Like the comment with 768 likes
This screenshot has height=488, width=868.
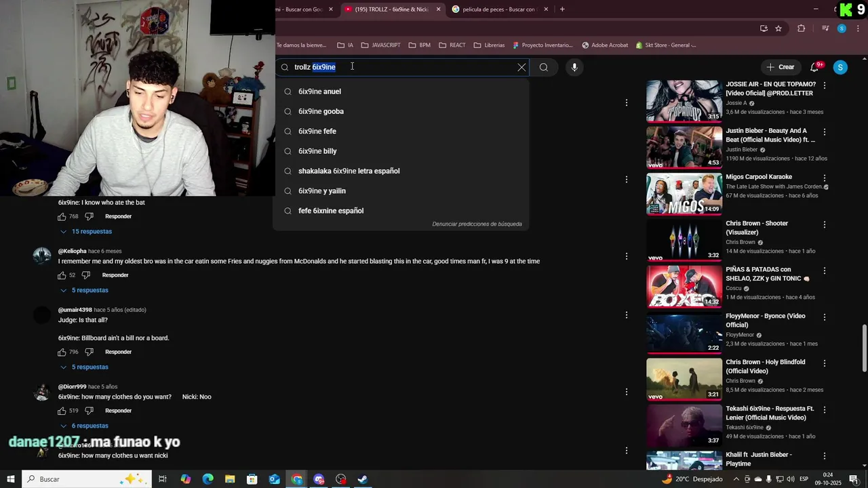(62, 217)
